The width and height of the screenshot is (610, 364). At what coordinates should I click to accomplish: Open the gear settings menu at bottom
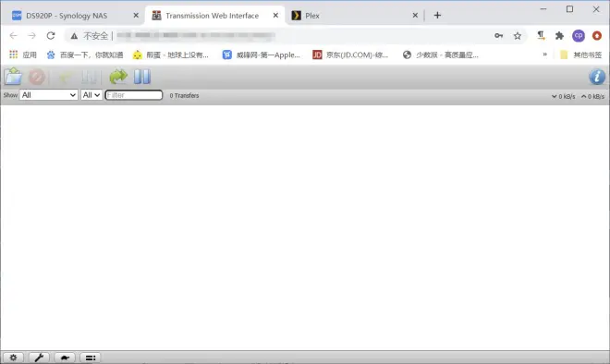pyautogui.click(x=13, y=358)
